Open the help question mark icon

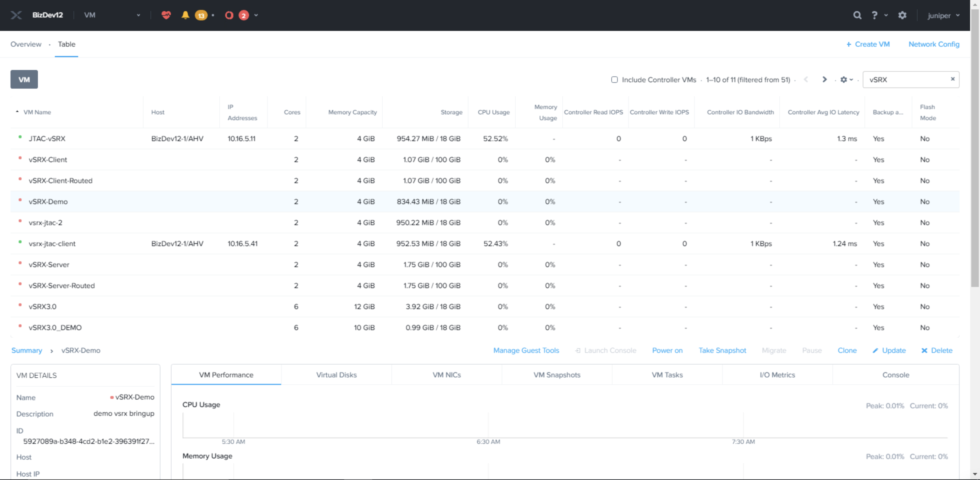[x=874, y=15]
